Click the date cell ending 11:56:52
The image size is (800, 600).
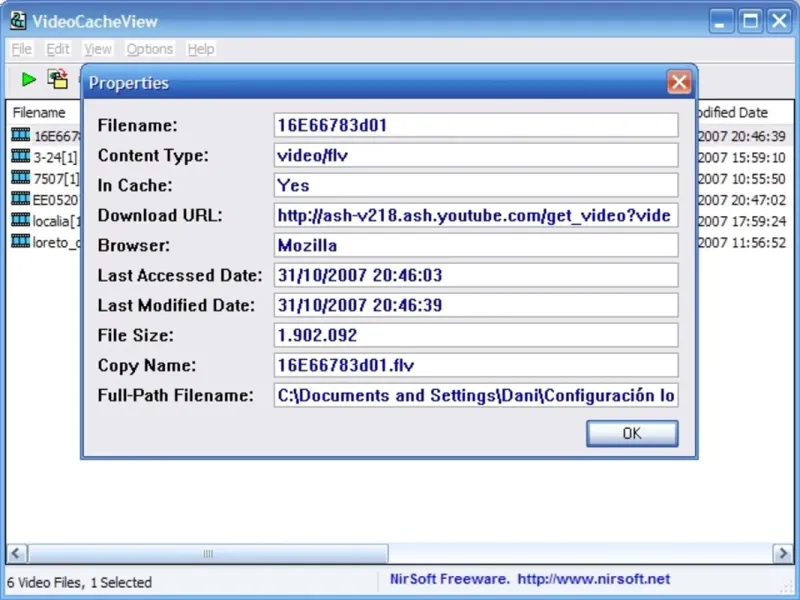click(x=742, y=242)
